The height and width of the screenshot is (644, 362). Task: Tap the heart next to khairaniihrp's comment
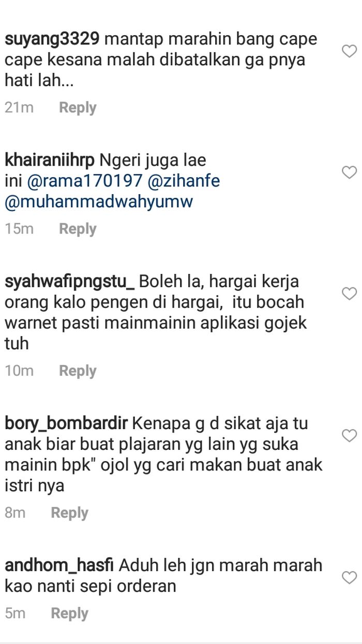coord(350,172)
